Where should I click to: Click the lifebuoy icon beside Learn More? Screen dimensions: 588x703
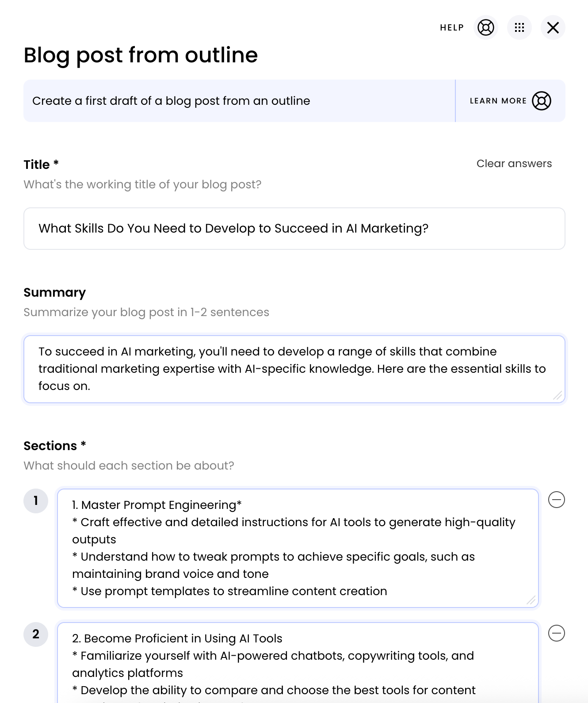(541, 101)
